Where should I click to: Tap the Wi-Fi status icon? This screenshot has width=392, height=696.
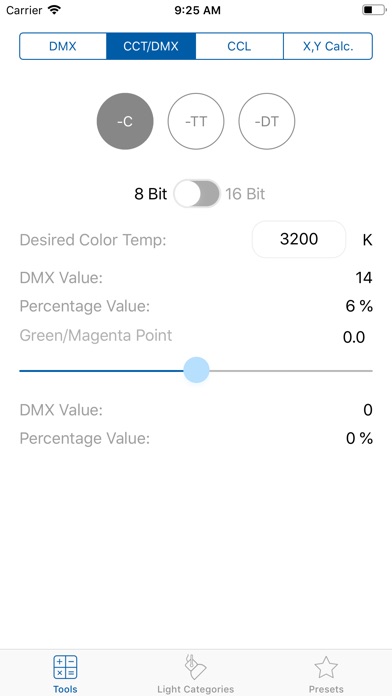click(x=54, y=10)
